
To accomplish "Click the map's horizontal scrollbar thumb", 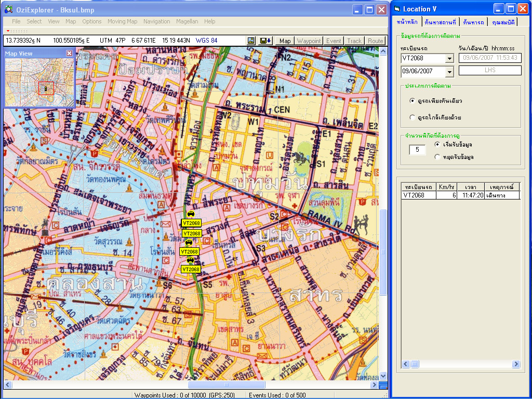I will click(226, 385).
